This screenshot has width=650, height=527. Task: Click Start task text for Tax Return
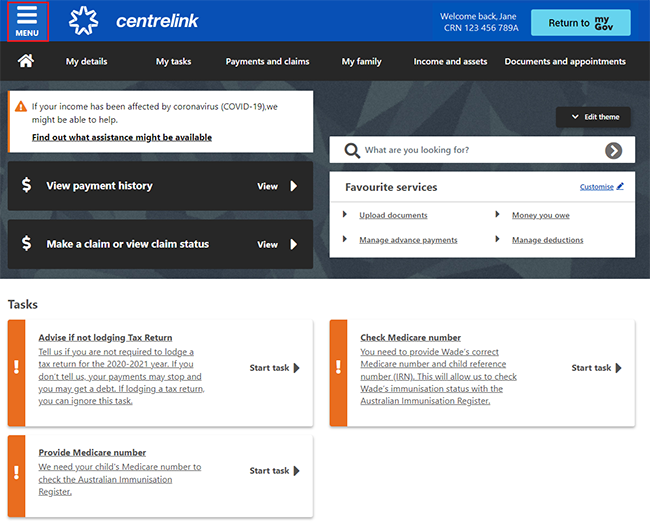(269, 368)
